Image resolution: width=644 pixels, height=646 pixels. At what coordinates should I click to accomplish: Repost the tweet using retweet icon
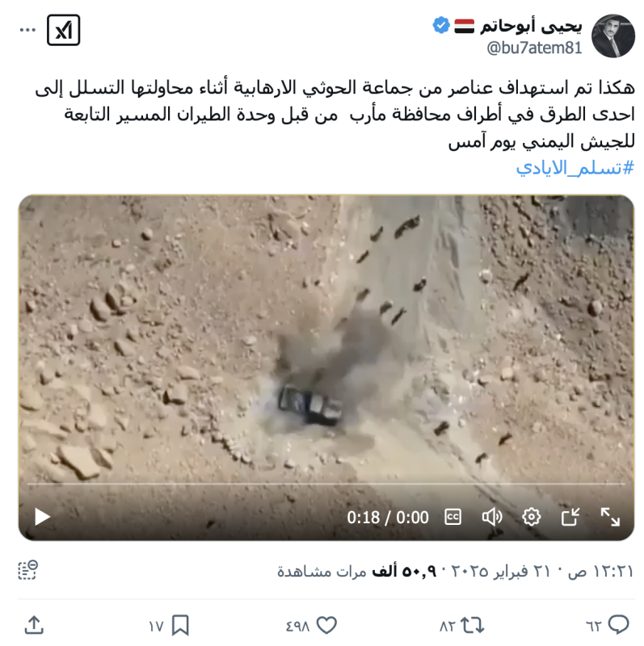(x=472, y=625)
